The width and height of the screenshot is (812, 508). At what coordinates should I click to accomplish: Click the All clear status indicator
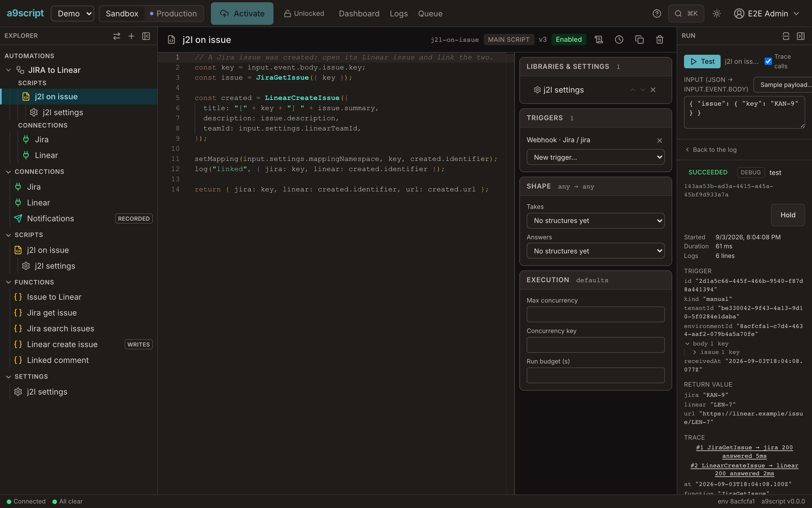(67, 501)
